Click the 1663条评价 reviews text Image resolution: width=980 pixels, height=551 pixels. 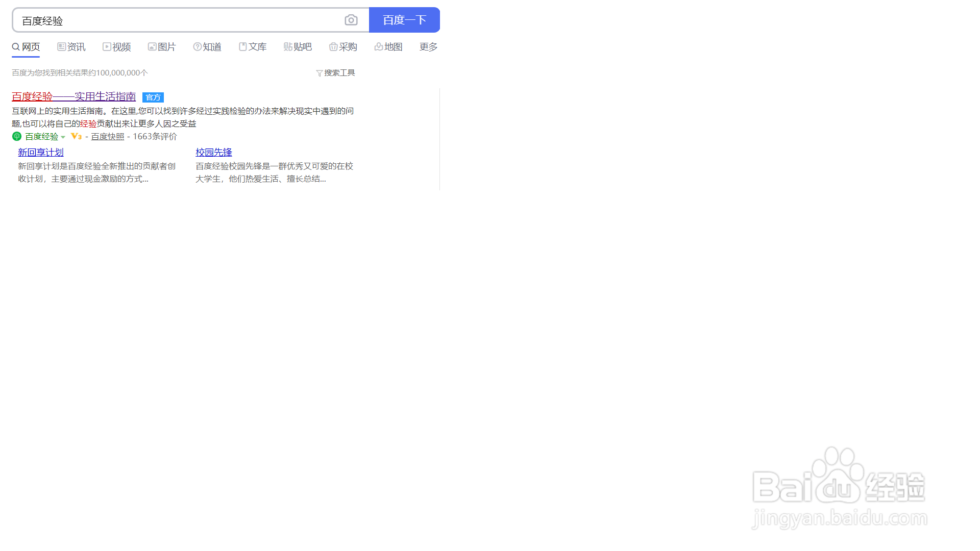click(155, 136)
